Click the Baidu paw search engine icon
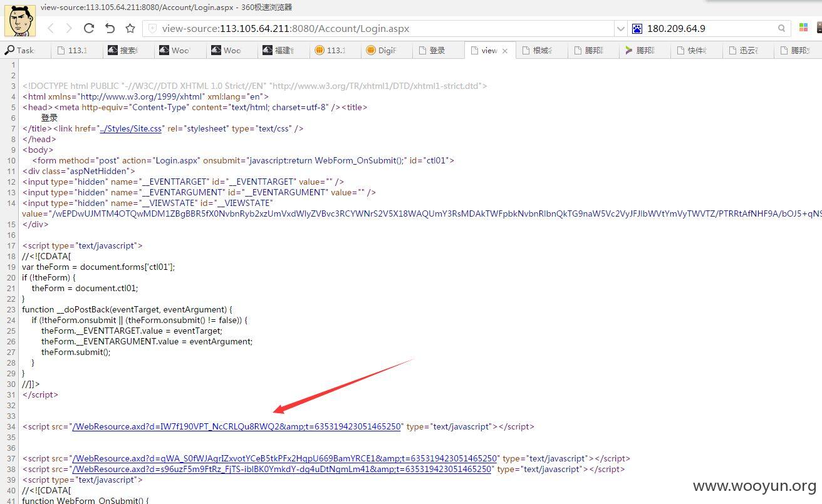Image resolution: width=822 pixels, height=504 pixels. [x=637, y=29]
